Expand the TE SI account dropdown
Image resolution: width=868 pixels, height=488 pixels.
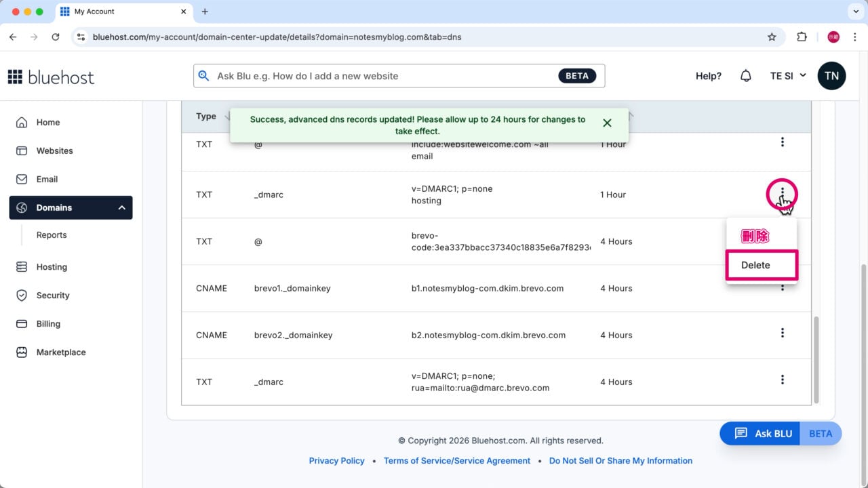tap(787, 76)
